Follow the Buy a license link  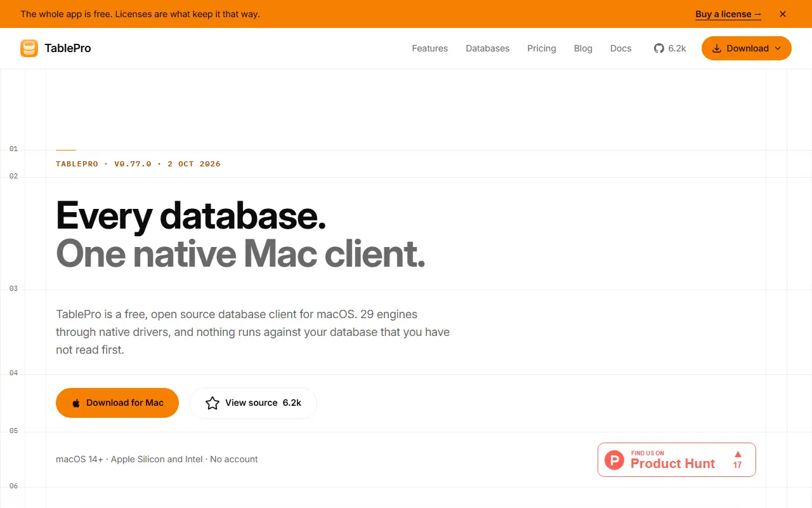[728, 14]
